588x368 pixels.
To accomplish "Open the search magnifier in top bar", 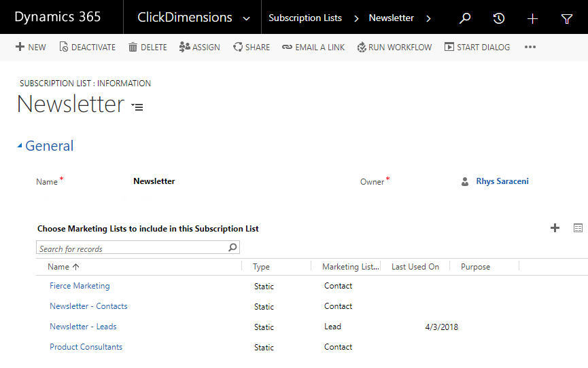I will 465,18.
